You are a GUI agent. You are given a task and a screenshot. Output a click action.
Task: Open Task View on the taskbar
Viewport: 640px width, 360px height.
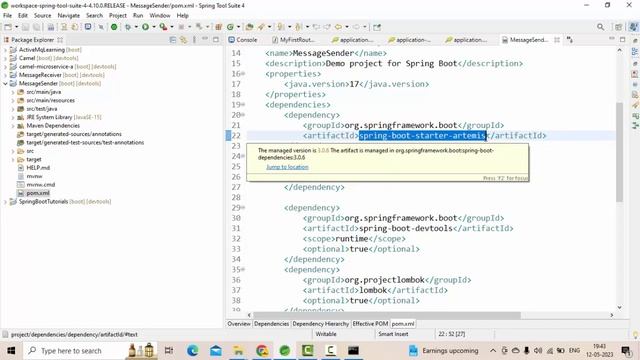pyautogui.click(x=169, y=350)
